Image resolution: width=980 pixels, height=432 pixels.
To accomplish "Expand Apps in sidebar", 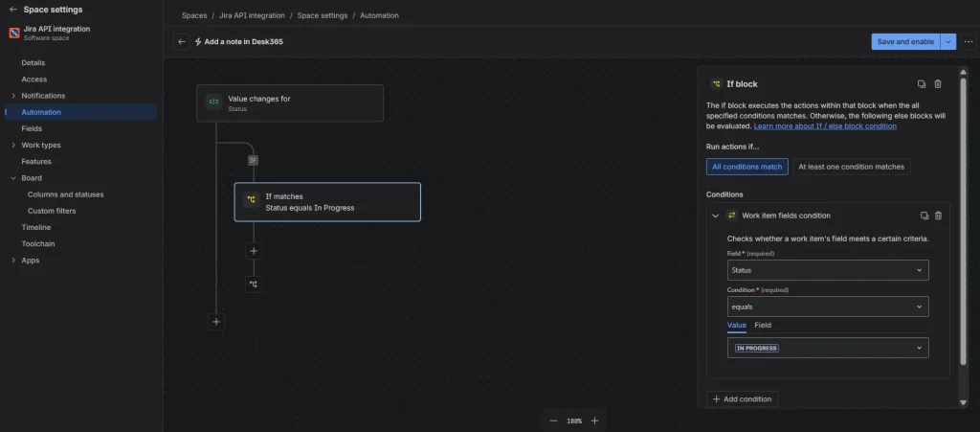I will pos(13,261).
